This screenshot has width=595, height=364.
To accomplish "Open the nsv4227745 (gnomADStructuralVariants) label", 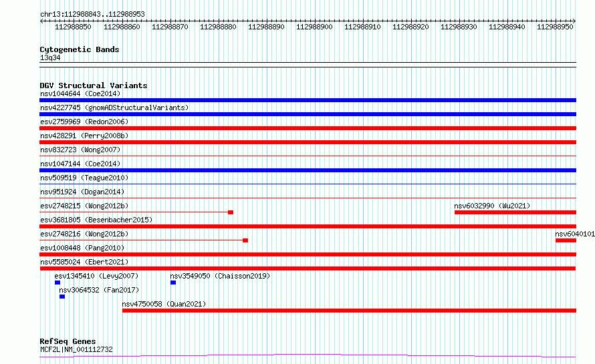I will (x=114, y=108).
